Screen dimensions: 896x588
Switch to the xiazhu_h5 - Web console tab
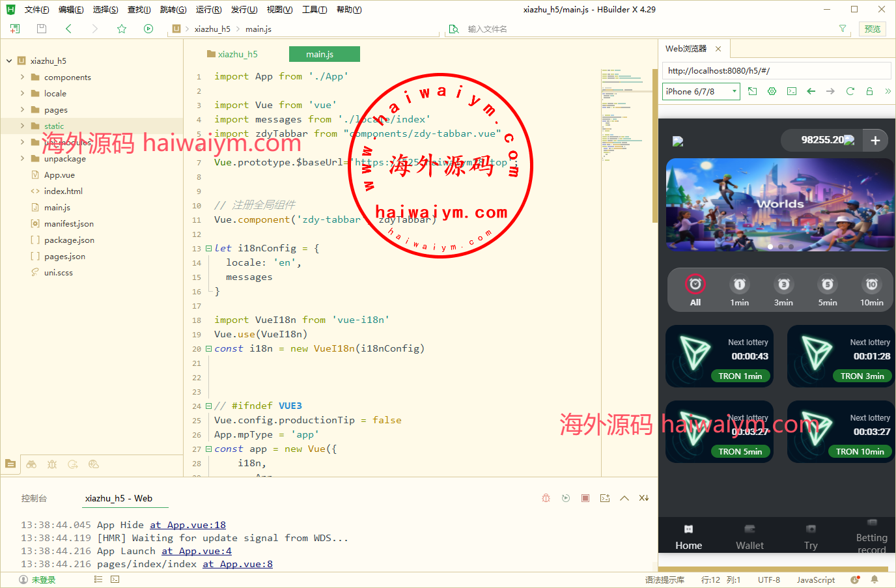119,498
